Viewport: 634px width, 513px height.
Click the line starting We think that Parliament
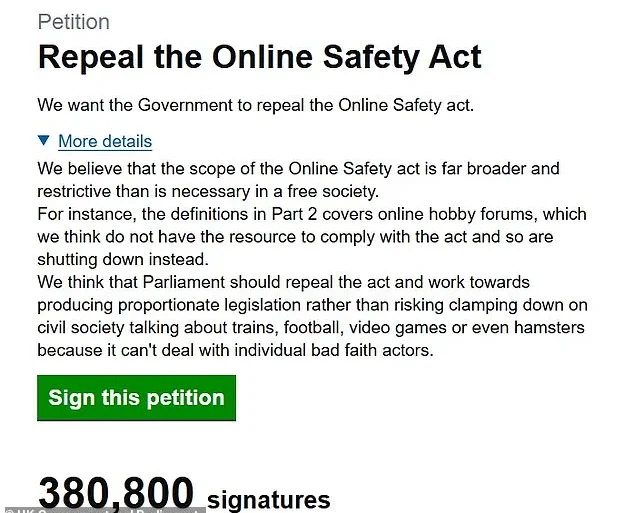[283, 282]
